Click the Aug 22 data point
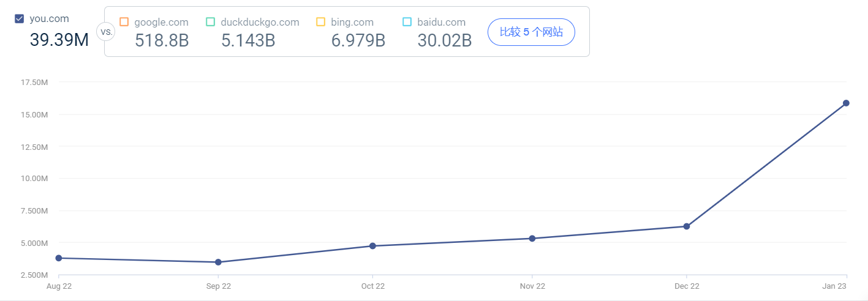Image resolution: width=868 pixels, height=301 pixels. coord(59,258)
